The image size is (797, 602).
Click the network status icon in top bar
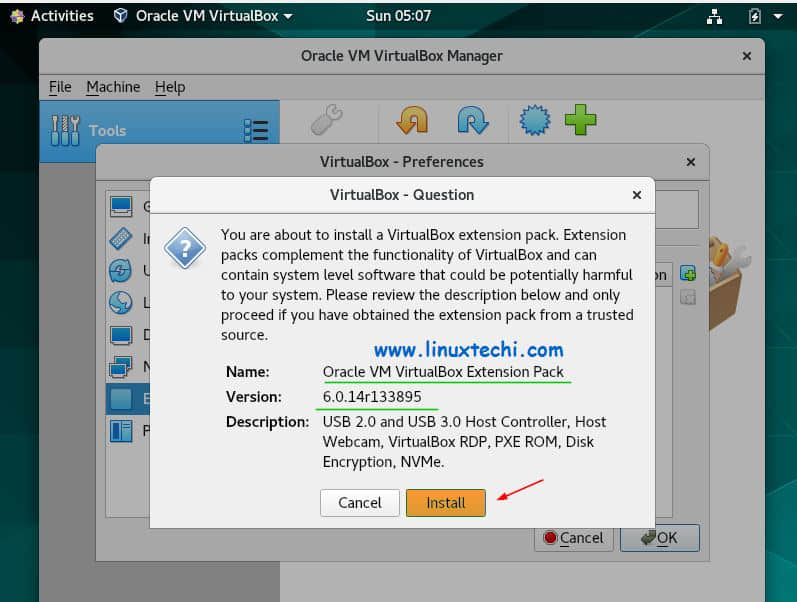click(x=714, y=16)
